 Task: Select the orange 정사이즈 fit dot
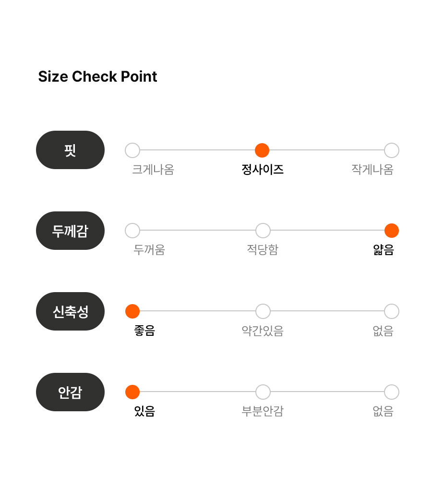point(262,150)
